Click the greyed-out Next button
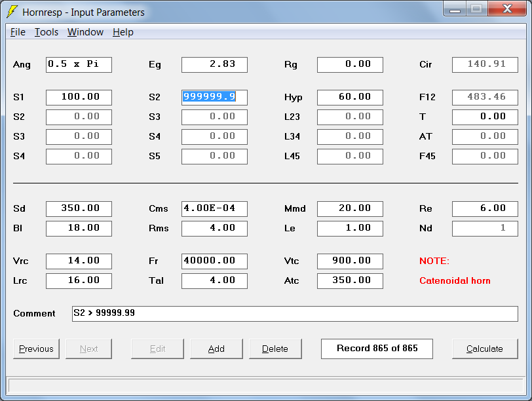Screen dimensions: 532x401 tap(88, 349)
